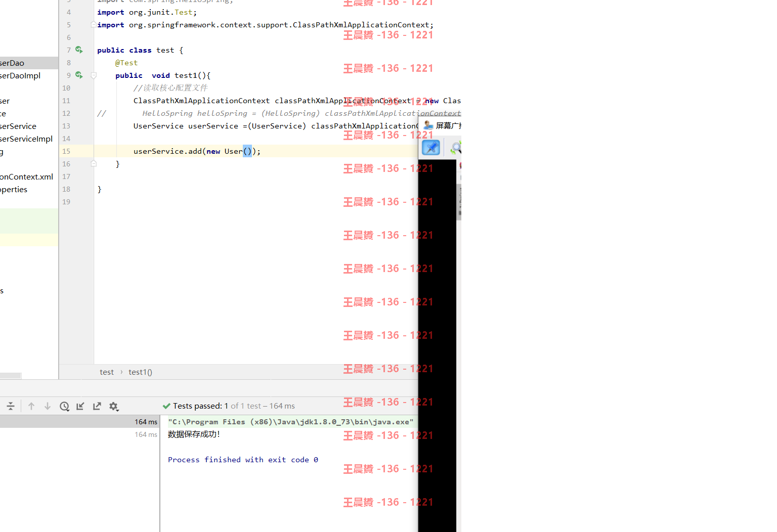Click the fold end marker on line 16

click(x=94, y=163)
